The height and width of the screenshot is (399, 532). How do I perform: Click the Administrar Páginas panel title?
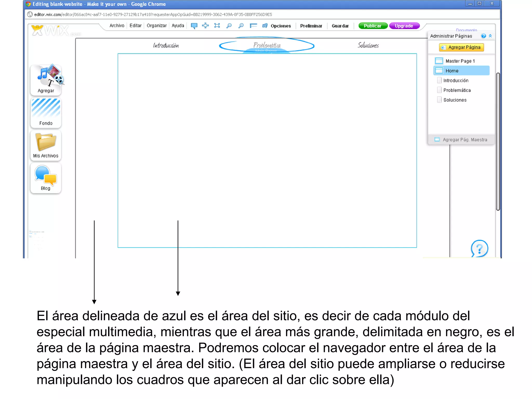click(x=451, y=36)
